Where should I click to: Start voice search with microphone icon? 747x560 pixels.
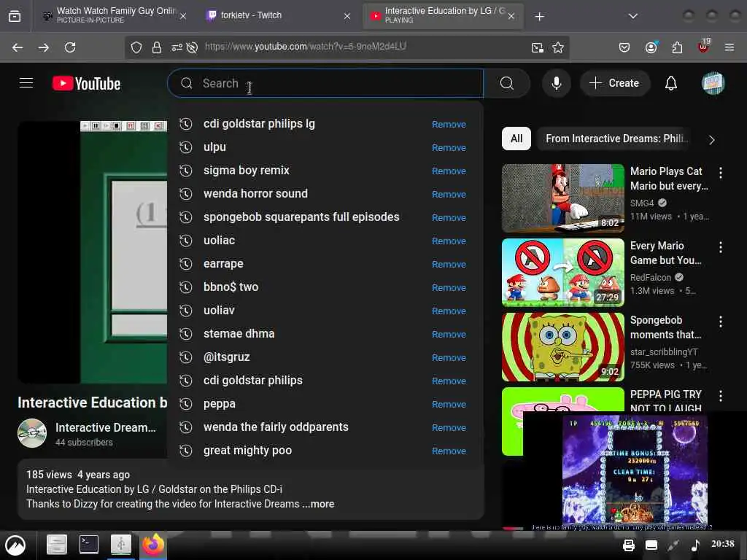[556, 83]
